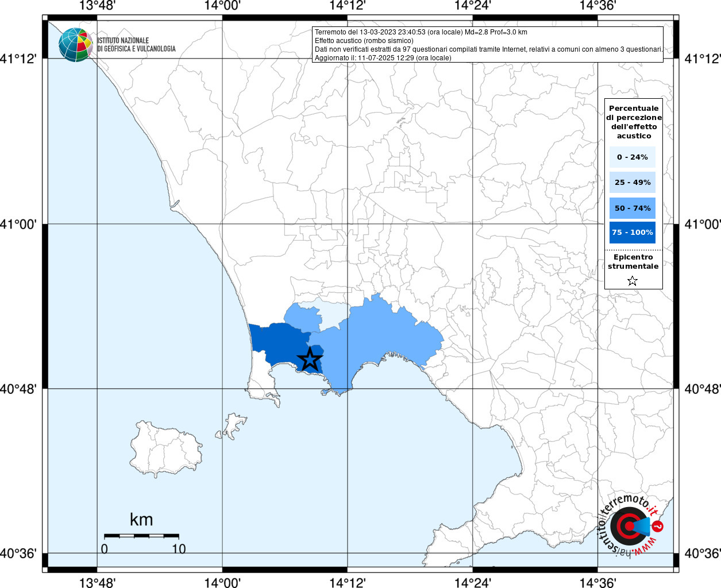Click the 'Epicentro strumentale' legend label
This screenshot has height=588, width=721.
point(633,261)
